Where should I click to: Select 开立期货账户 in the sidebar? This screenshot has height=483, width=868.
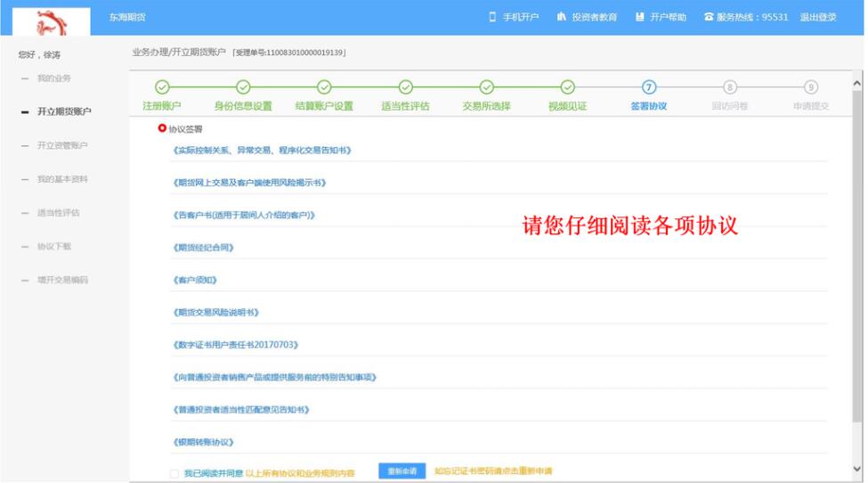[x=63, y=112]
